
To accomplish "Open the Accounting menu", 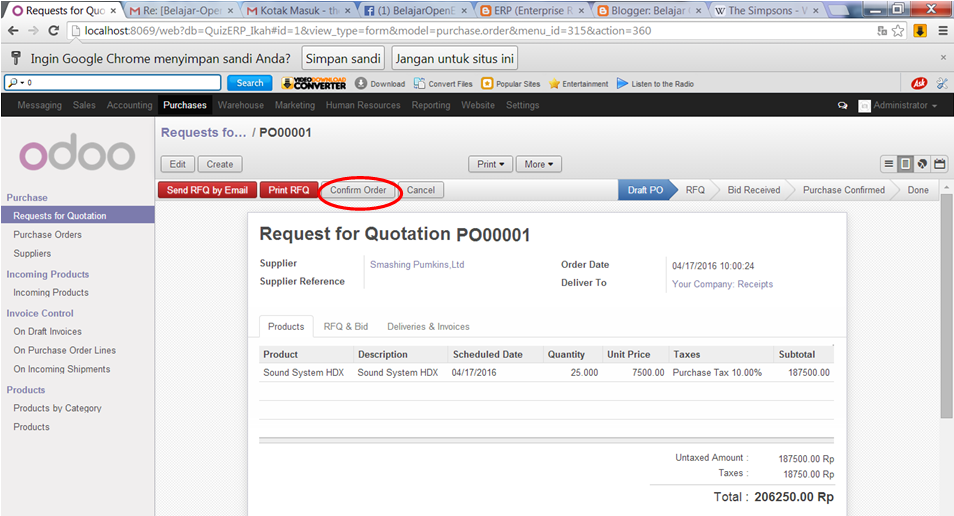I will 130,105.
